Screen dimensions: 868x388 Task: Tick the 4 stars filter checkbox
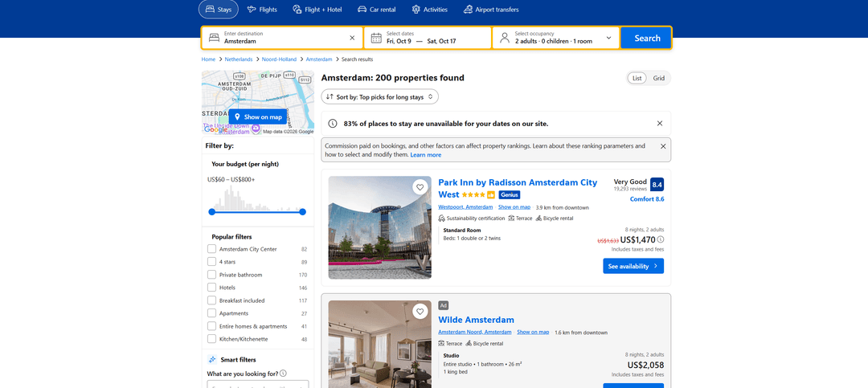pyautogui.click(x=211, y=262)
